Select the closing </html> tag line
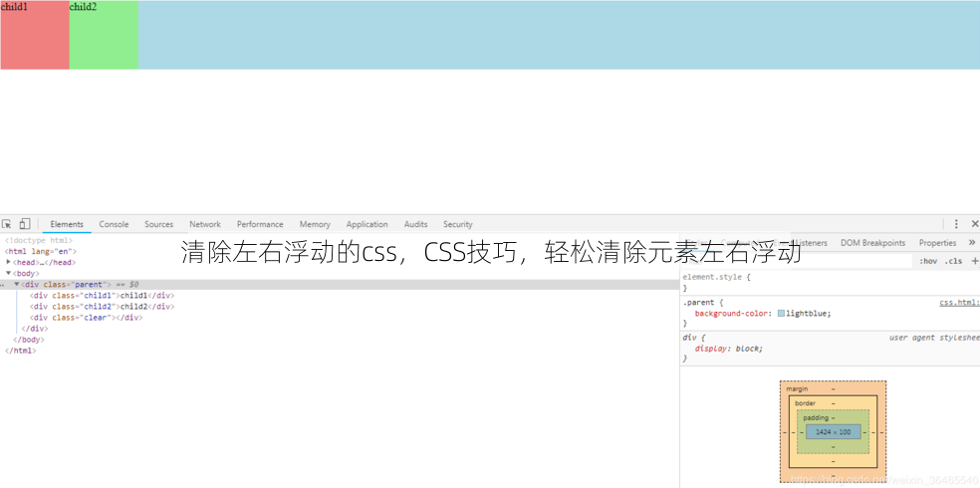This screenshot has height=488, width=980. (x=21, y=352)
